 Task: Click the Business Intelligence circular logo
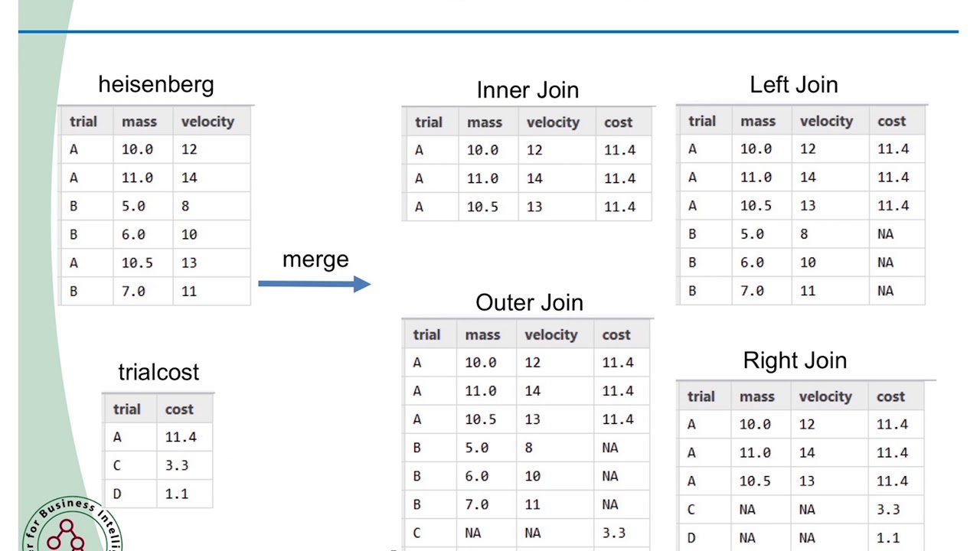tap(70, 528)
